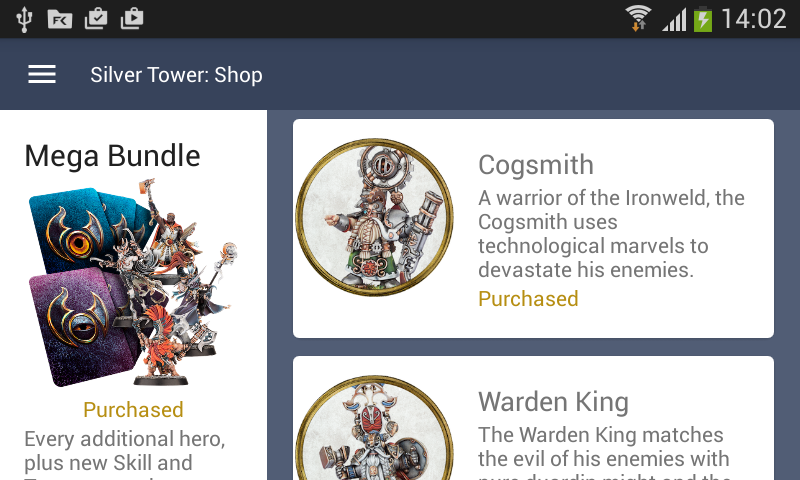Screen dimensions: 800x480
Task: Tap the USB connection status icon
Action: [x=24, y=19]
